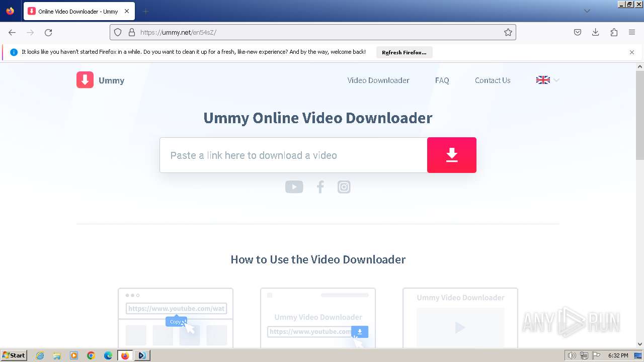The height and width of the screenshot is (362, 644).
Task: Open the Firefox application menu
Action: 632,32
